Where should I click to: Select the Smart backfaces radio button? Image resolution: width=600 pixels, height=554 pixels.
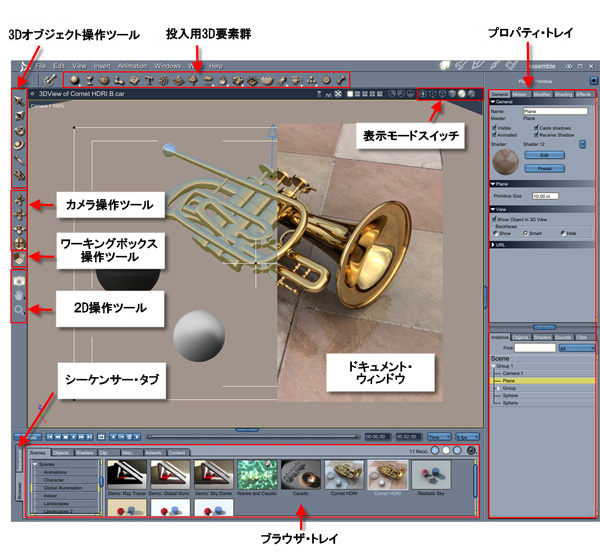(525, 233)
